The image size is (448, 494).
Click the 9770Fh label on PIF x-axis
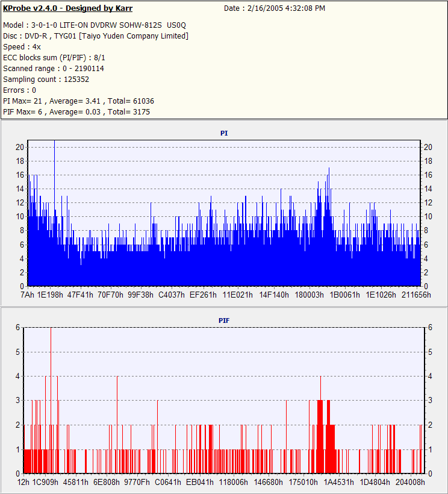point(137,483)
